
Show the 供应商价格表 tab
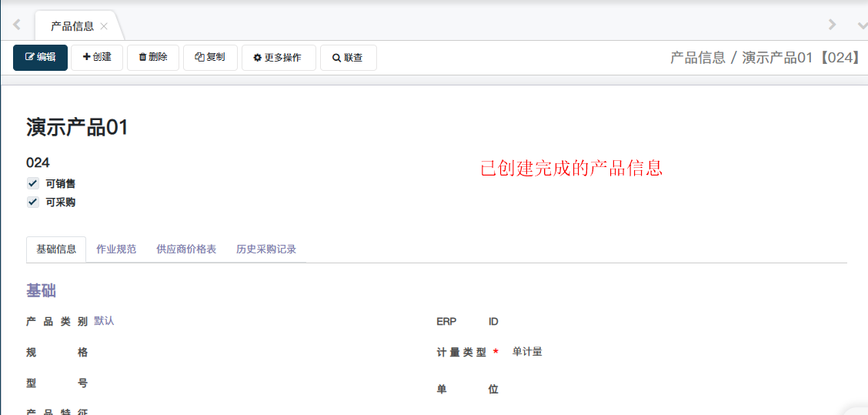(x=186, y=249)
